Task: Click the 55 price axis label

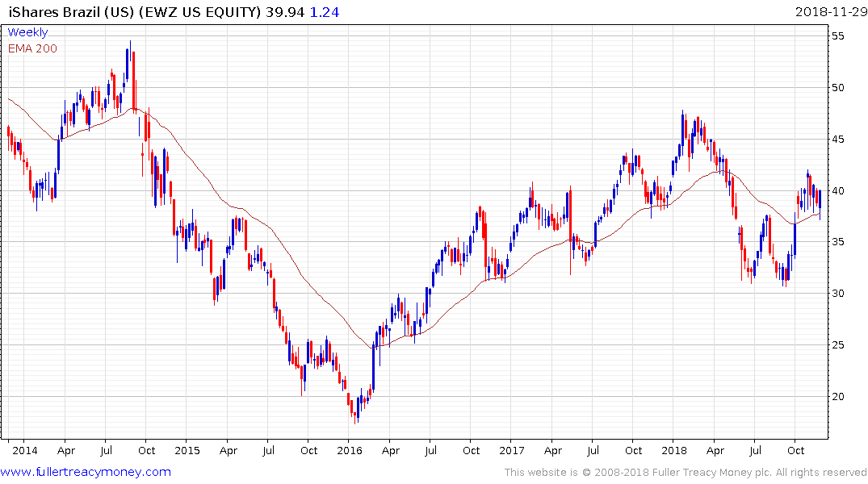Action: (x=837, y=36)
